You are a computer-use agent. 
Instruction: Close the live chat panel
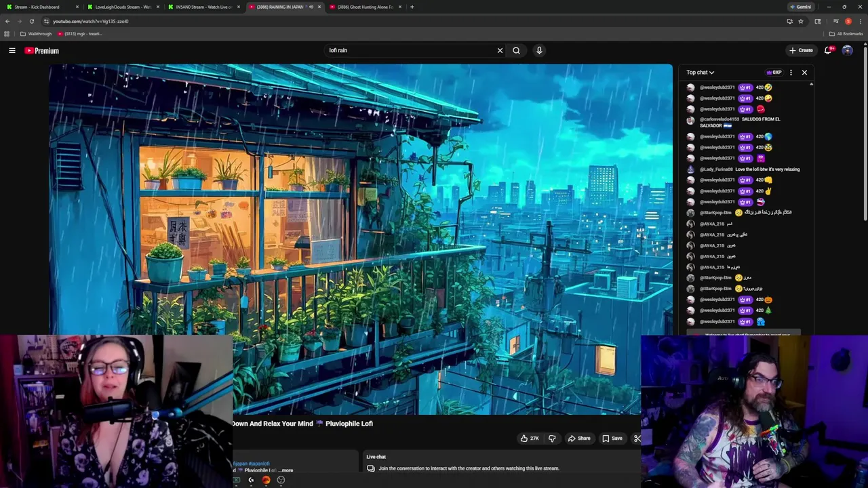point(804,73)
